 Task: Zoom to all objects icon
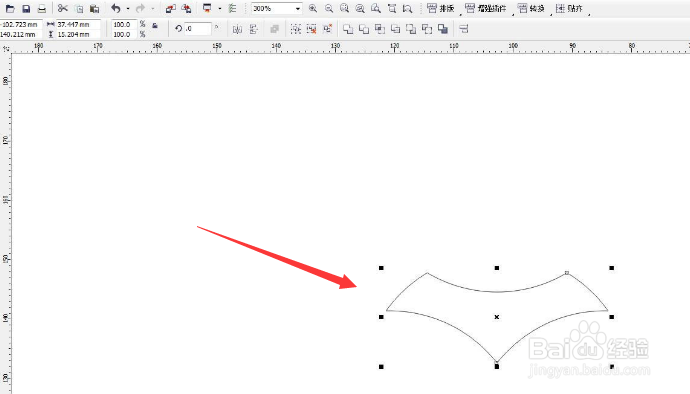pyautogui.click(x=360, y=8)
